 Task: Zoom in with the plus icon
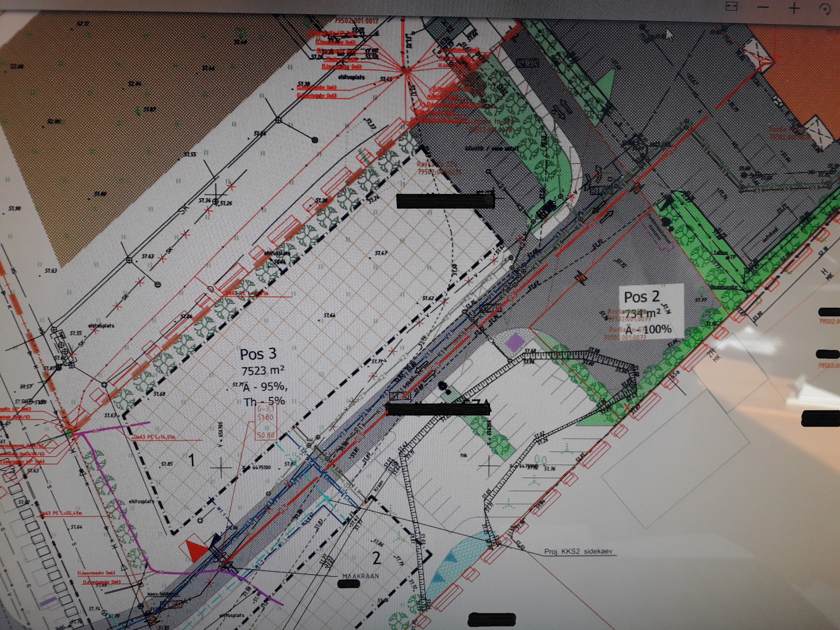click(x=794, y=8)
